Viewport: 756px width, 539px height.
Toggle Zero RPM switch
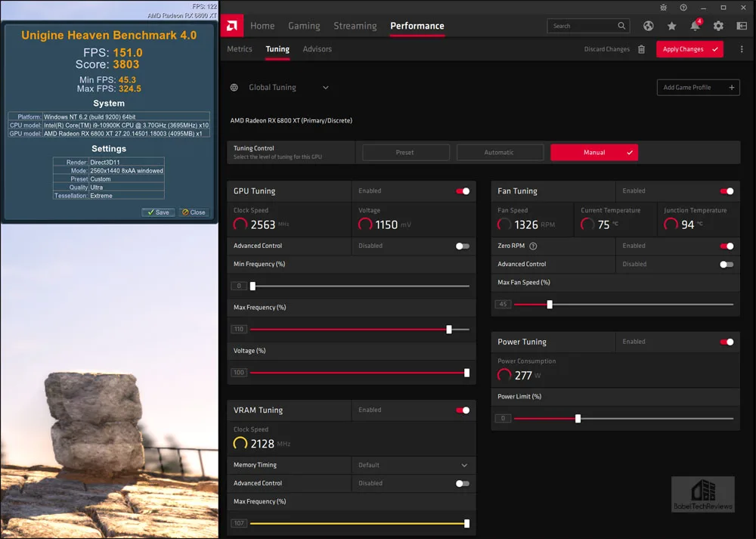pyautogui.click(x=727, y=246)
